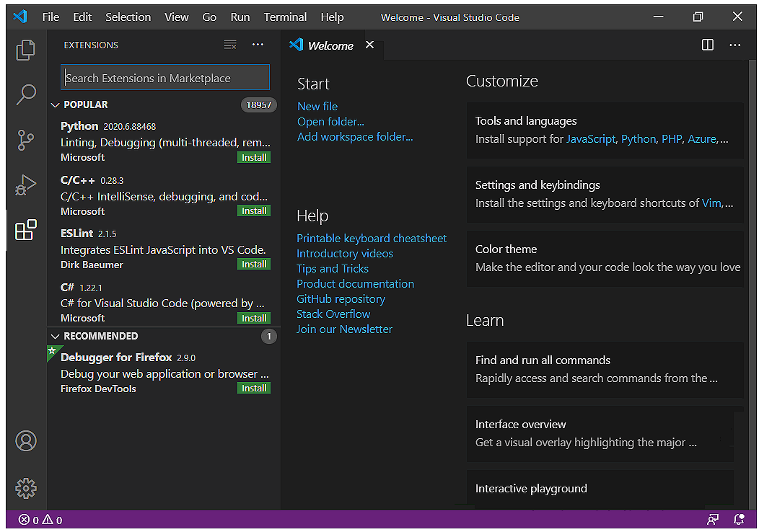
Task: Open Stack Overflow link
Action: point(333,314)
